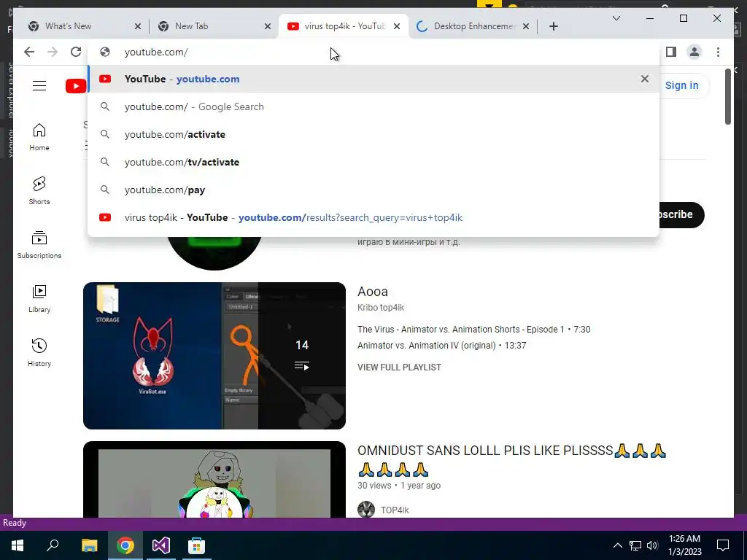Open the network tray icon
747x560 pixels.
[635, 545]
